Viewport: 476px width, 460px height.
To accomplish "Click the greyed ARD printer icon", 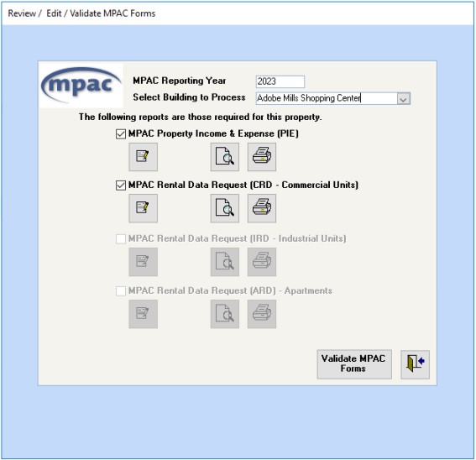I will [x=262, y=314].
